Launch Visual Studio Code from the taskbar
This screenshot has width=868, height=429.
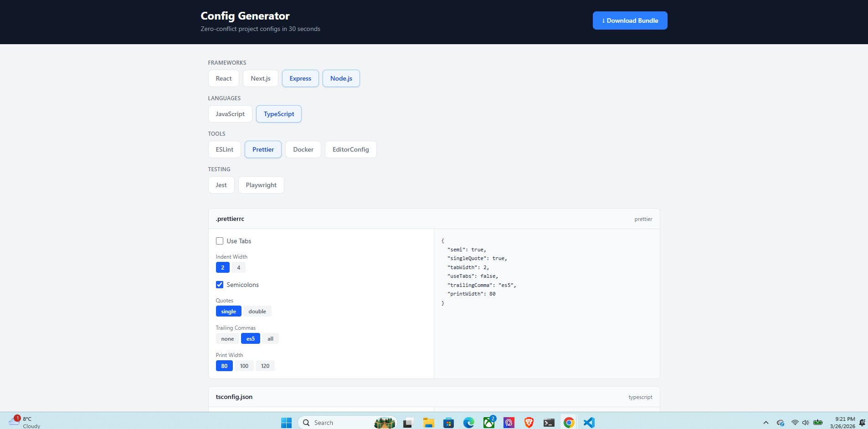click(x=589, y=423)
